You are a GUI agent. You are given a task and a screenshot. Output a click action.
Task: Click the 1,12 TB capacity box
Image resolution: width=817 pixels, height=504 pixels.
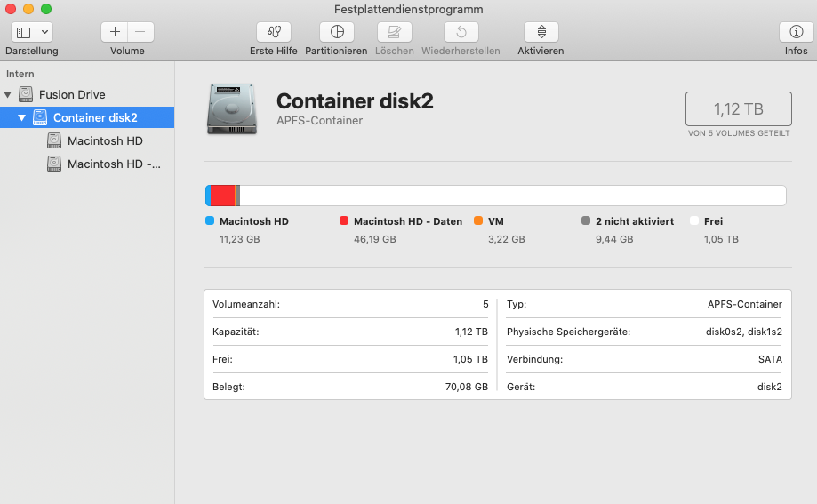(738, 109)
